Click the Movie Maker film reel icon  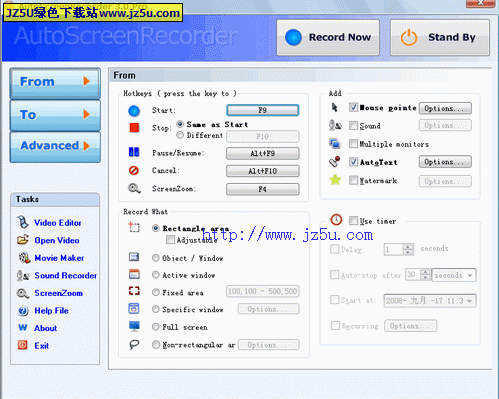[x=24, y=258]
